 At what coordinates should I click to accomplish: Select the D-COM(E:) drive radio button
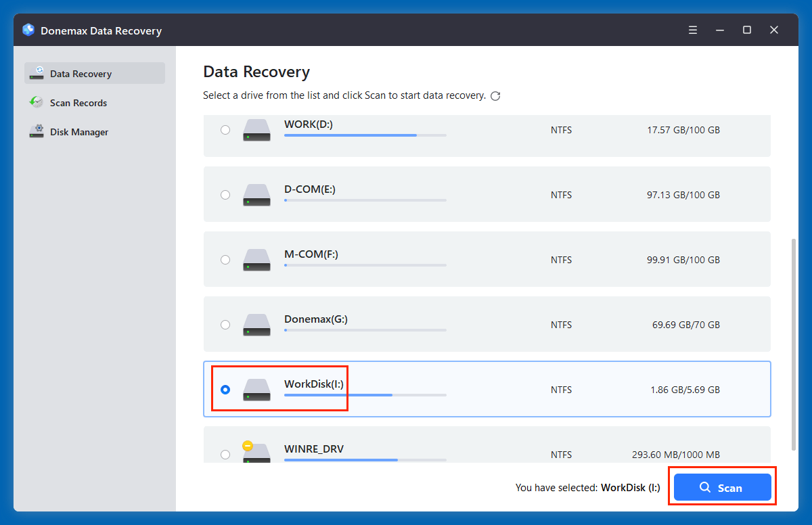[x=225, y=195]
